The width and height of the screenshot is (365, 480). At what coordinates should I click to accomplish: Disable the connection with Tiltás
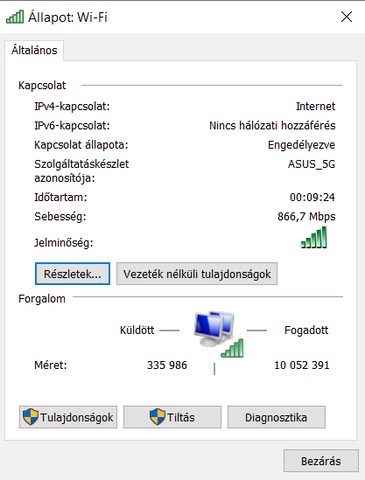[x=172, y=417]
